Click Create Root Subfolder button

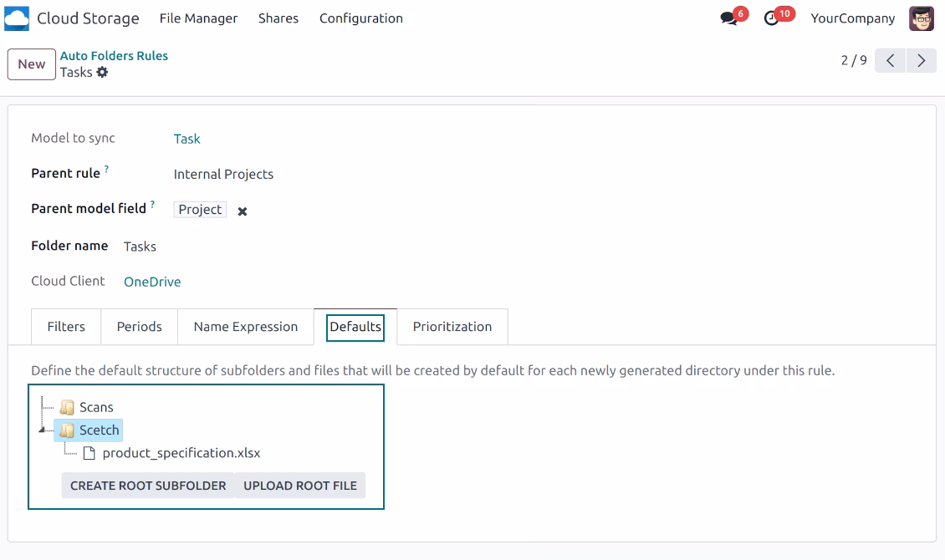tap(148, 486)
